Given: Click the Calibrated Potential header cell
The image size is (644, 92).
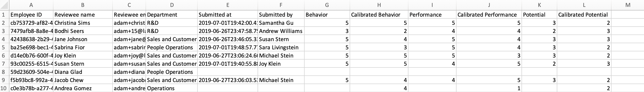Looking at the screenshot, I should click(x=584, y=15).
